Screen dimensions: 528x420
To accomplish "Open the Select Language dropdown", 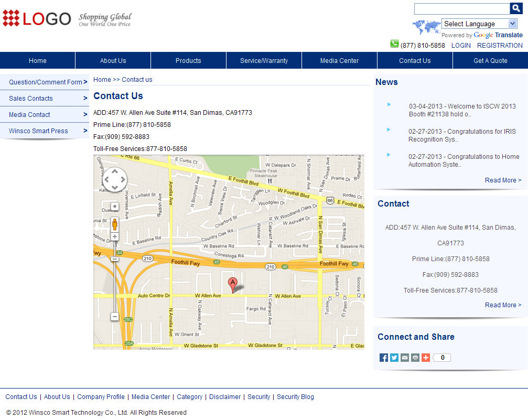I will click(479, 24).
